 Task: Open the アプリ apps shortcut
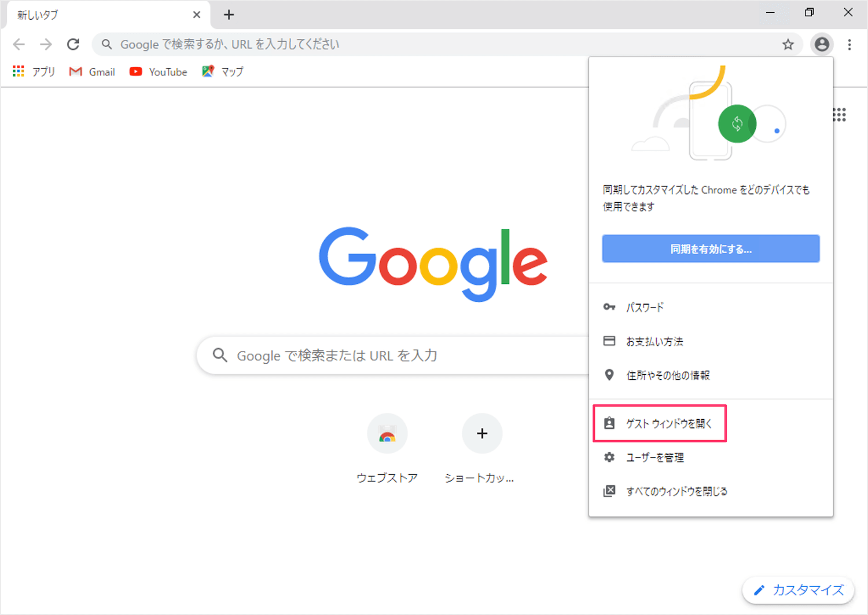[x=34, y=72]
